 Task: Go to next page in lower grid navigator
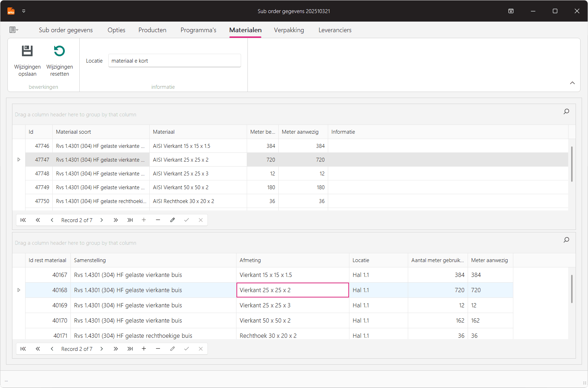pyautogui.click(x=115, y=349)
